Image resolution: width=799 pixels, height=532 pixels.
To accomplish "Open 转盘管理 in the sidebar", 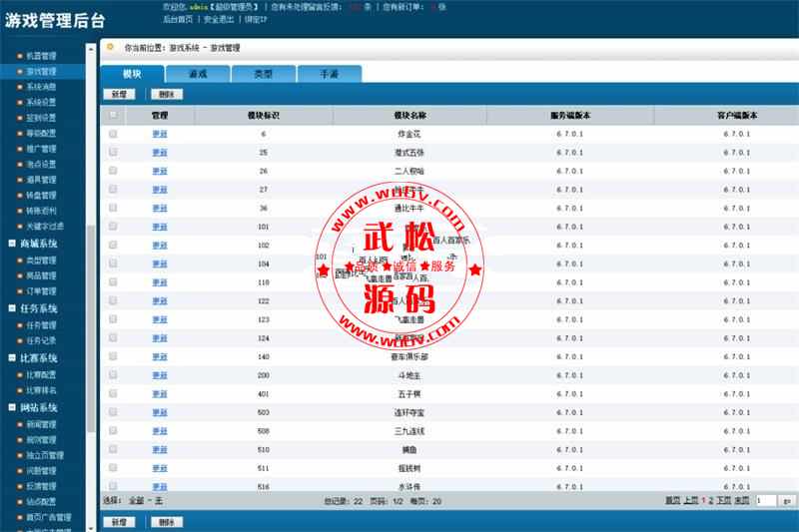I will [41, 195].
